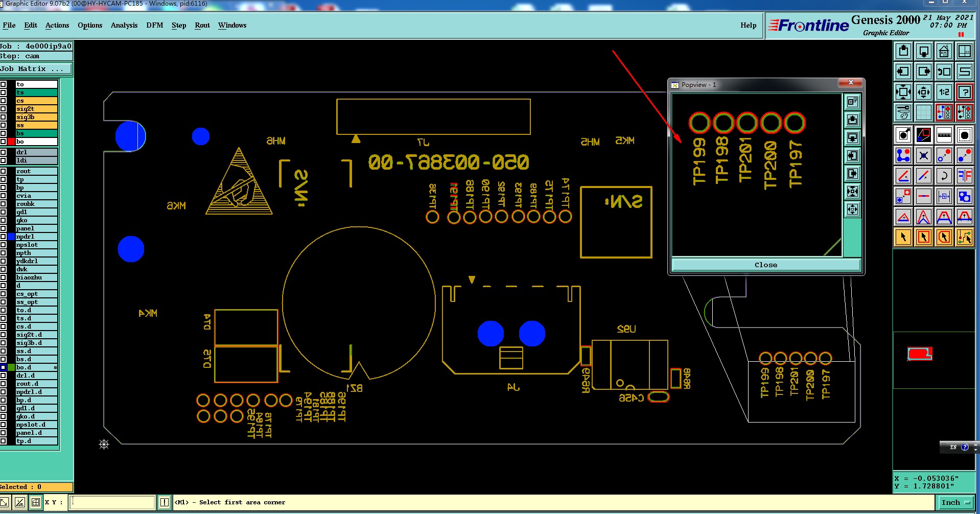
Task: Toggle the checkbox for layer bo.d
Action: coord(3,367)
